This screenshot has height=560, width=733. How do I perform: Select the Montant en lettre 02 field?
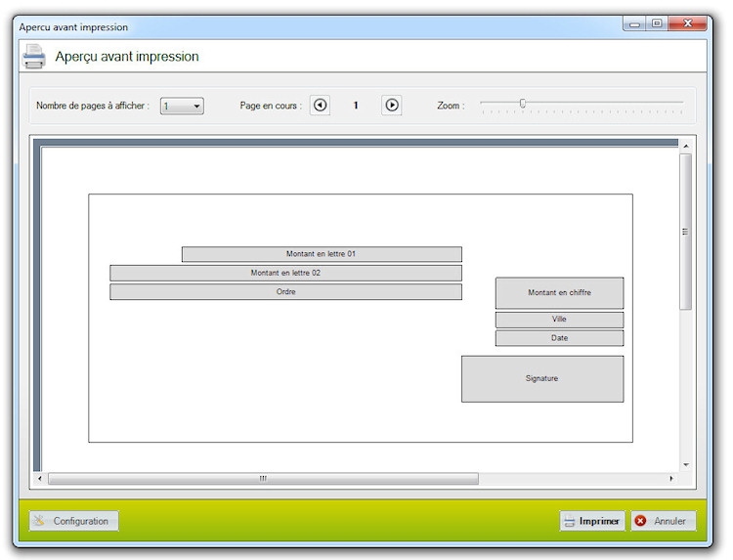click(285, 273)
